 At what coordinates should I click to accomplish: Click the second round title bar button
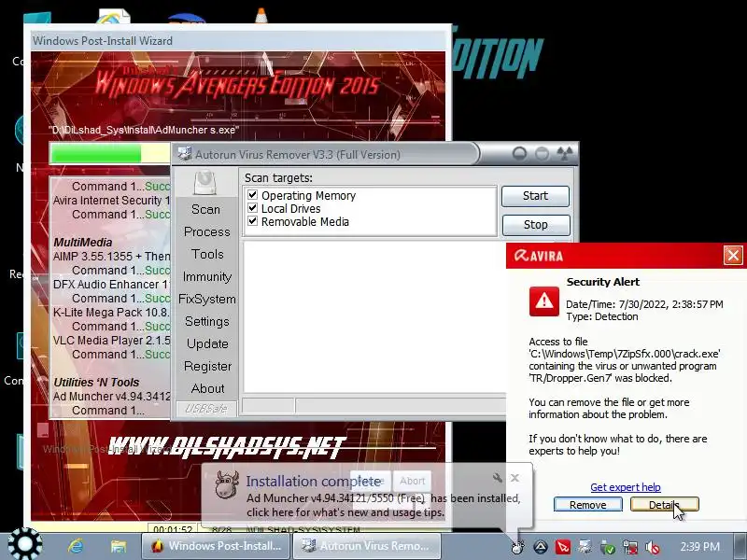542,153
